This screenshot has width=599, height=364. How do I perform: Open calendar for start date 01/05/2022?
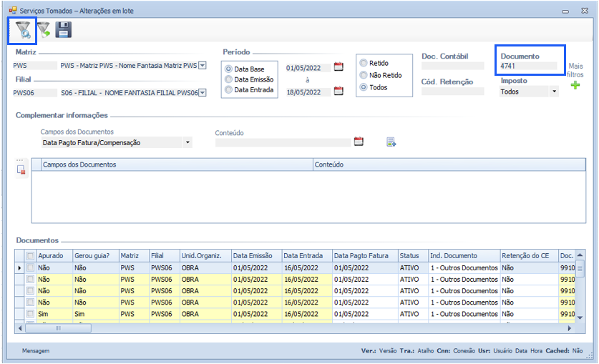coord(339,67)
